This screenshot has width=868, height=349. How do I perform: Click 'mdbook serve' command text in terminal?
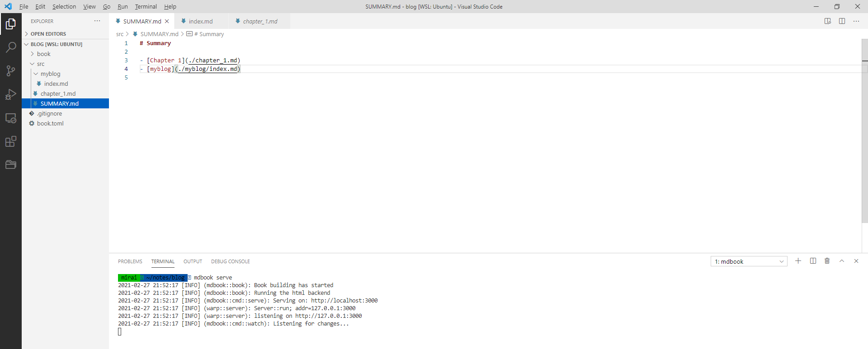tap(213, 278)
